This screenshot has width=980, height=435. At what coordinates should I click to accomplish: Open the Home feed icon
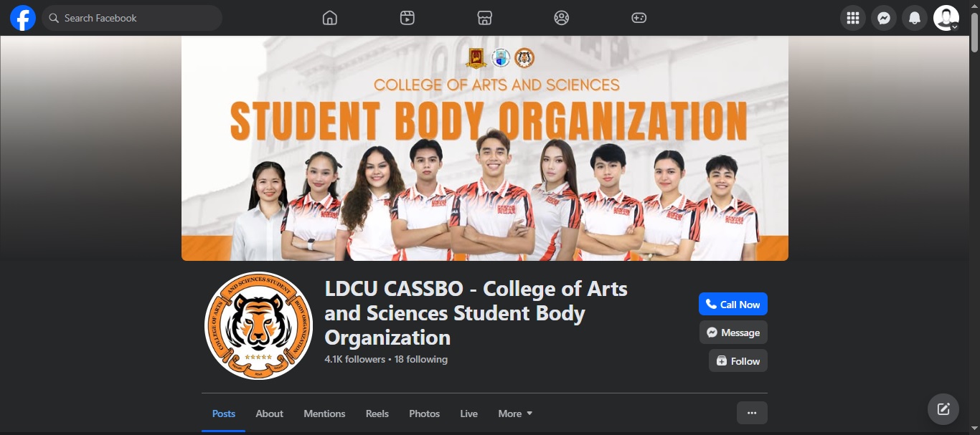[330, 18]
